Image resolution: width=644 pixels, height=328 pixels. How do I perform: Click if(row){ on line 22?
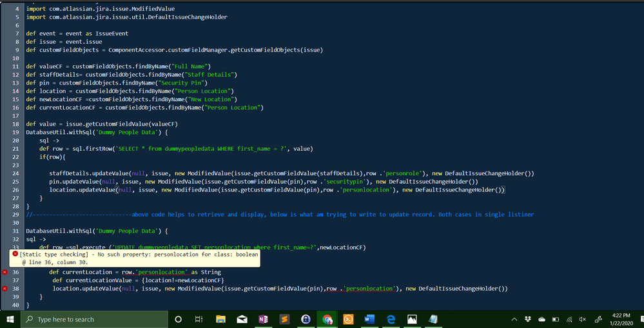tap(53, 157)
